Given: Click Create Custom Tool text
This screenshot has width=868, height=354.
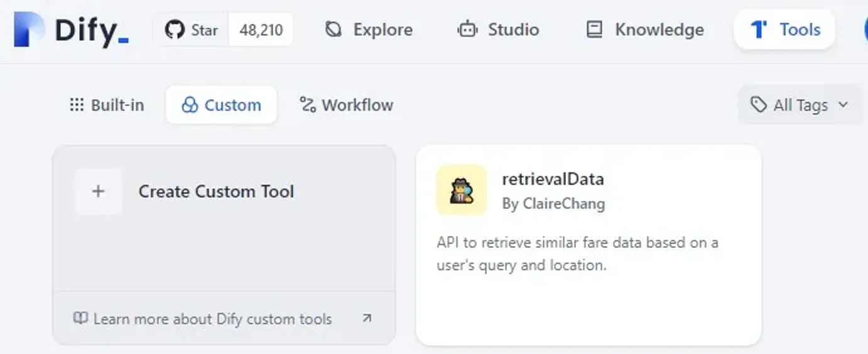Looking at the screenshot, I should pyautogui.click(x=216, y=191).
